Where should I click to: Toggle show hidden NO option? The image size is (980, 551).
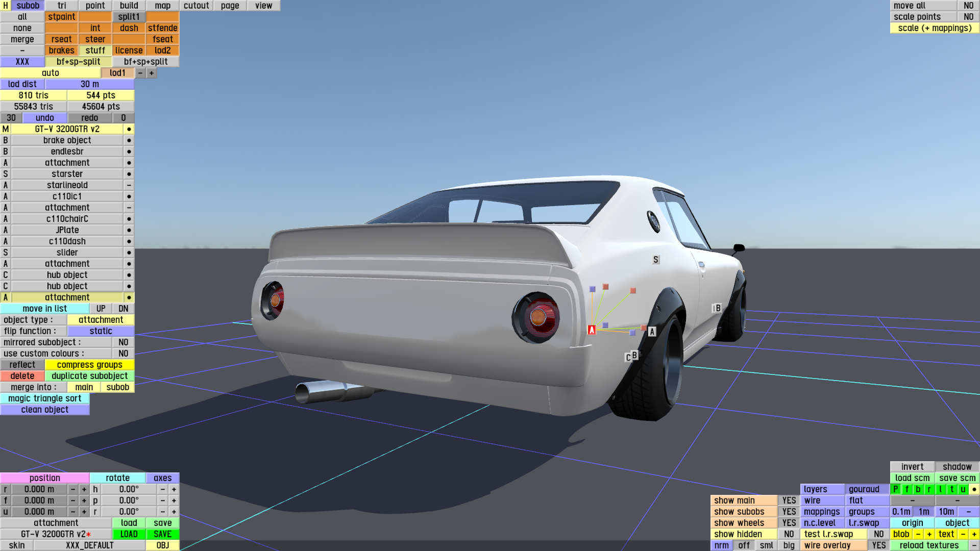(x=789, y=534)
